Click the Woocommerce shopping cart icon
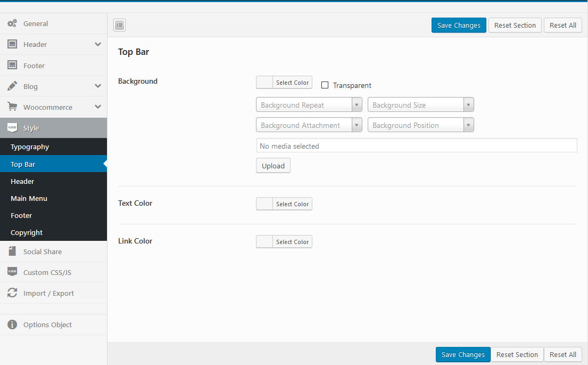 click(x=12, y=107)
